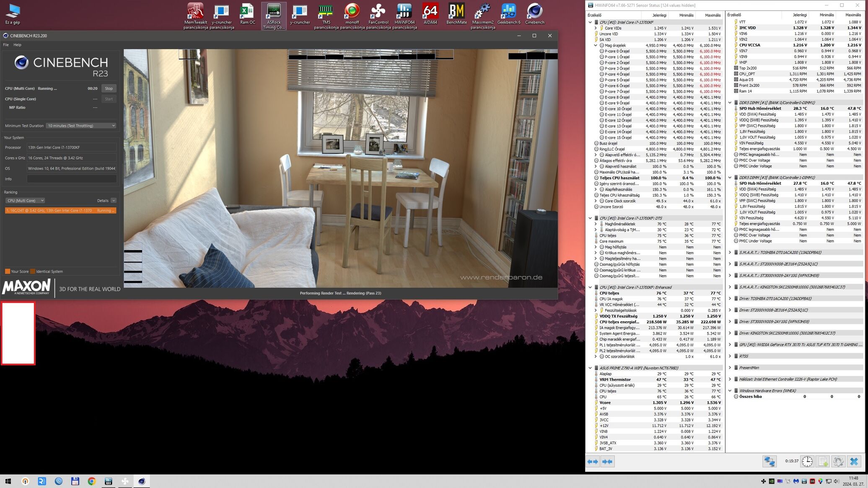Viewport: 868px width, 488px height.
Task: Open the arrow dropdown beside Details
Action: pos(114,201)
